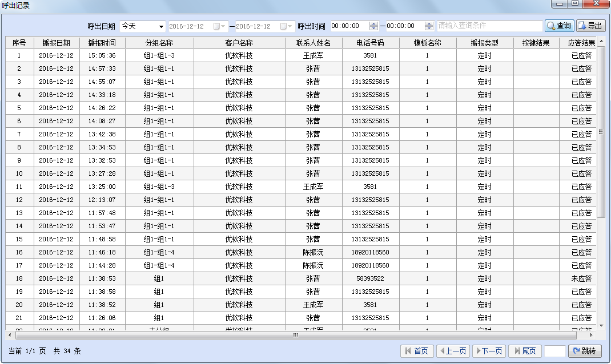Image resolution: width=611 pixels, height=364 pixels.
Task: Click the 联系人姓名 column header
Action: pos(313,43)
